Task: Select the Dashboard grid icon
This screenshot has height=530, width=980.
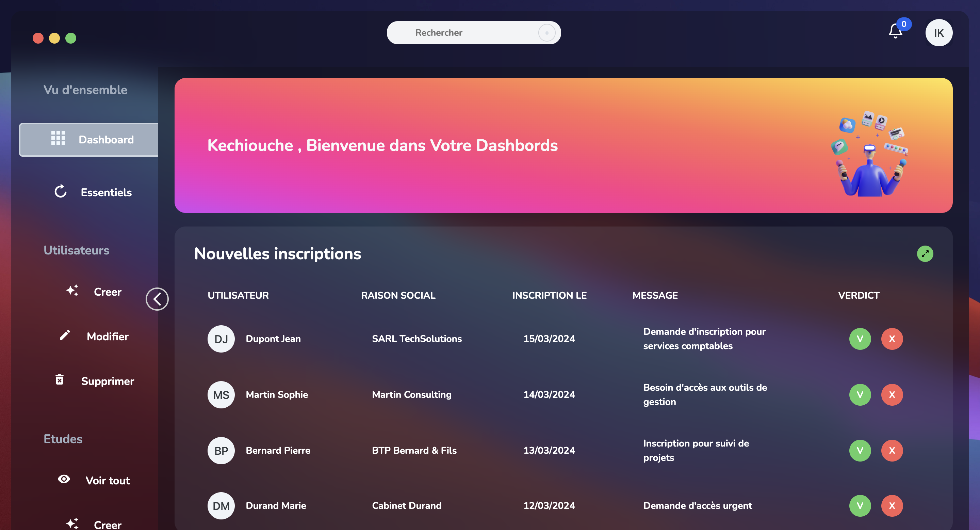Action: [58, 139]
